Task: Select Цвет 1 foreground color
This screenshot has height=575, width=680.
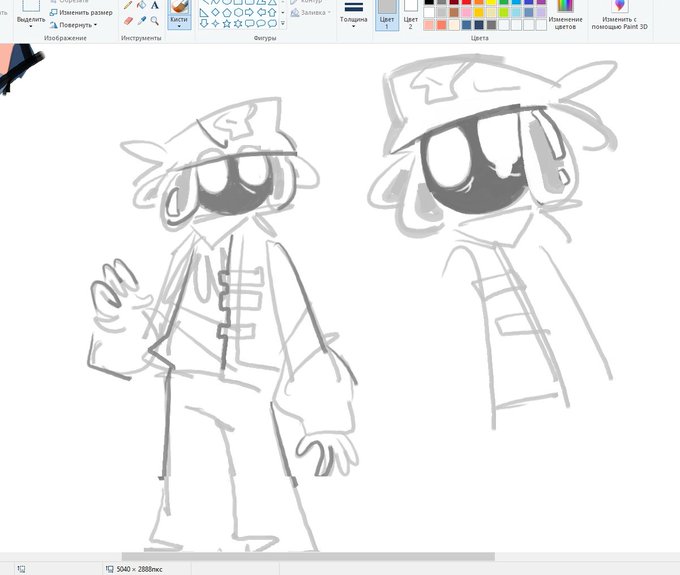Action: 387,15
